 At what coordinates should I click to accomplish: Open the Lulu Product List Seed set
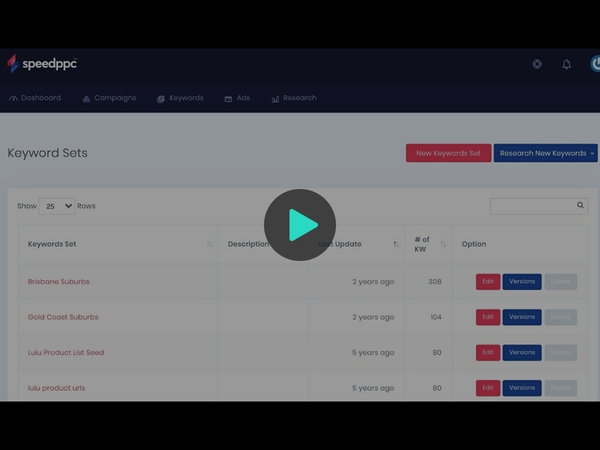coord(65,352)
